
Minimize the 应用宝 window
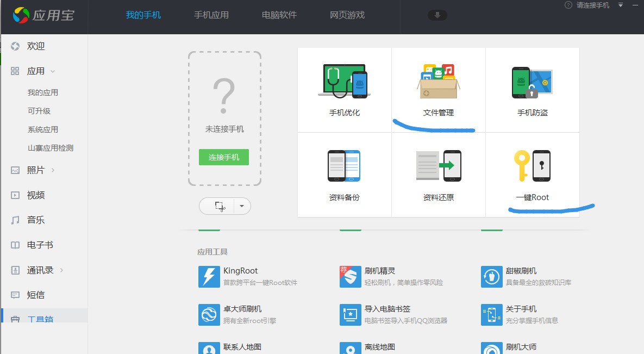click(x=635, y=5)
